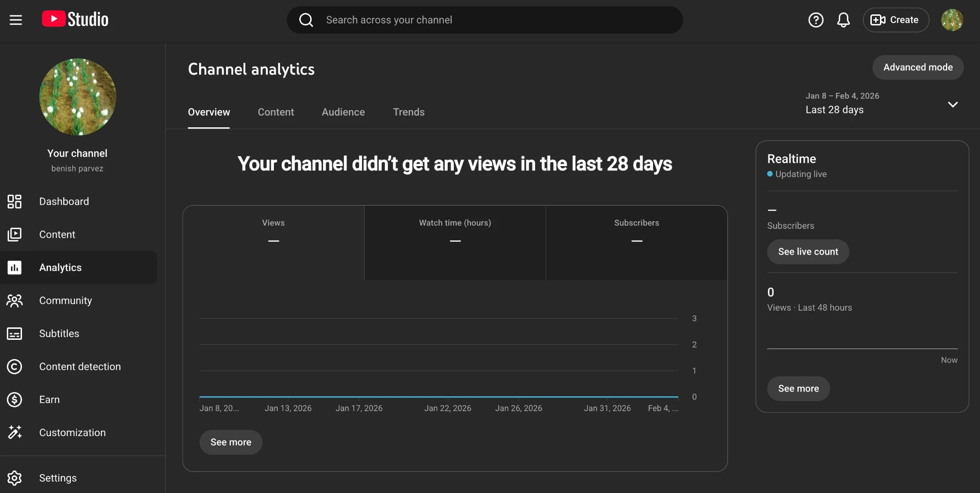
Task: Switch to the Content analytics tab
Action: 276,112
